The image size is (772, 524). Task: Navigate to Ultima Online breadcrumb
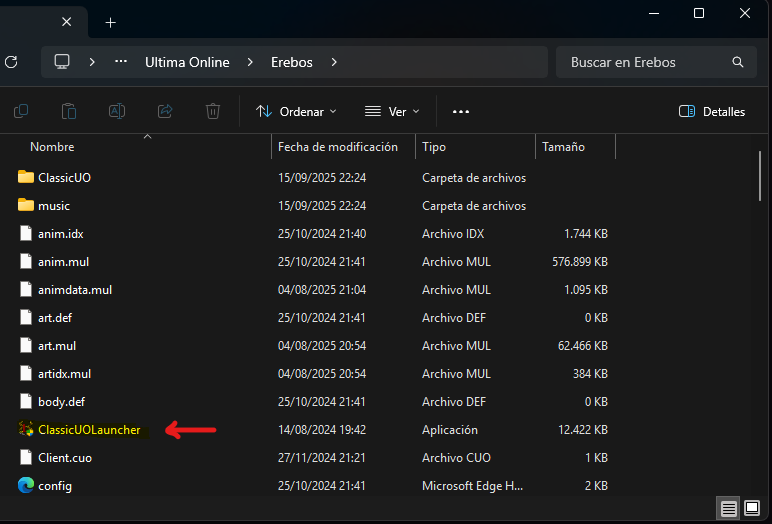[187, 62]
